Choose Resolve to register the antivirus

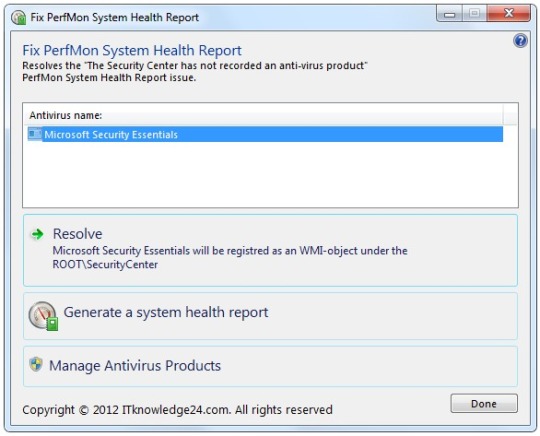tap(270, 250)
